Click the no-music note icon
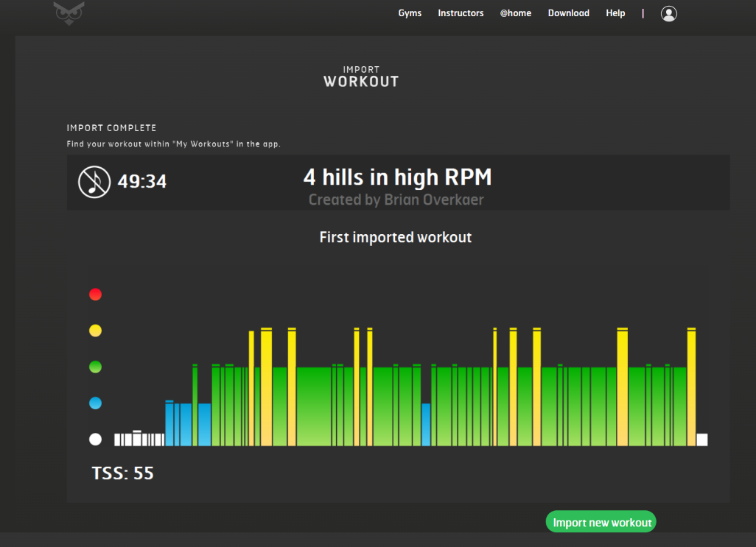Viewport: 756px width, 547px height. click(94, 181)
